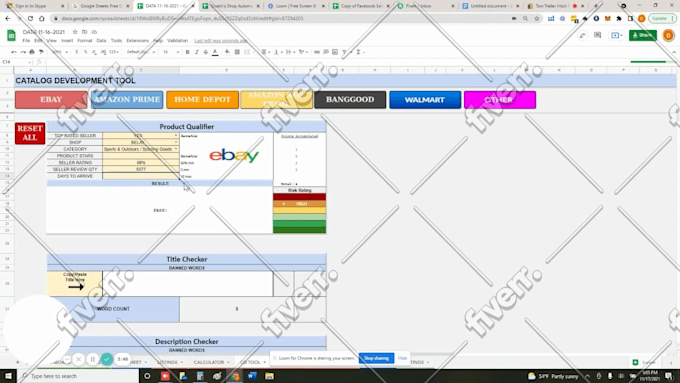Open the fill color picker
680x383 pixels.
pyautogui.click(x=227, y=52)
